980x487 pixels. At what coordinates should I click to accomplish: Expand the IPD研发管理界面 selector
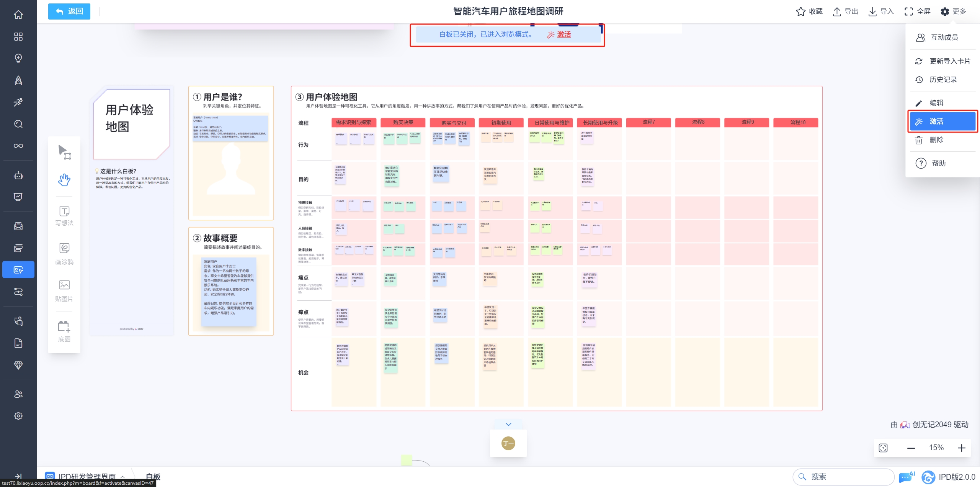click(x=87, y=477)
